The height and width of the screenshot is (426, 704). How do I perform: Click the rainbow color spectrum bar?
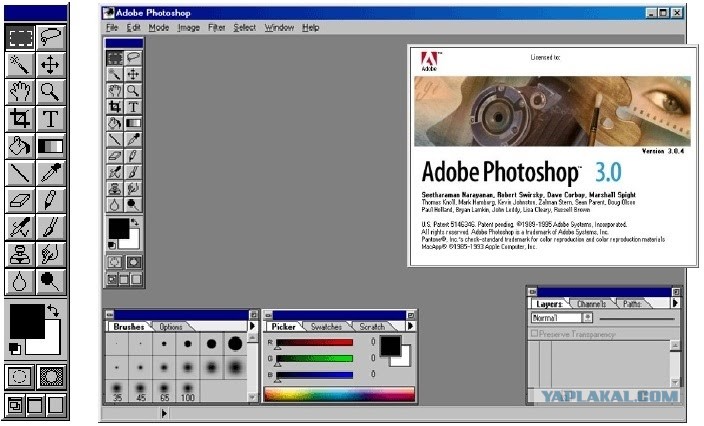(x=339, y=394)
